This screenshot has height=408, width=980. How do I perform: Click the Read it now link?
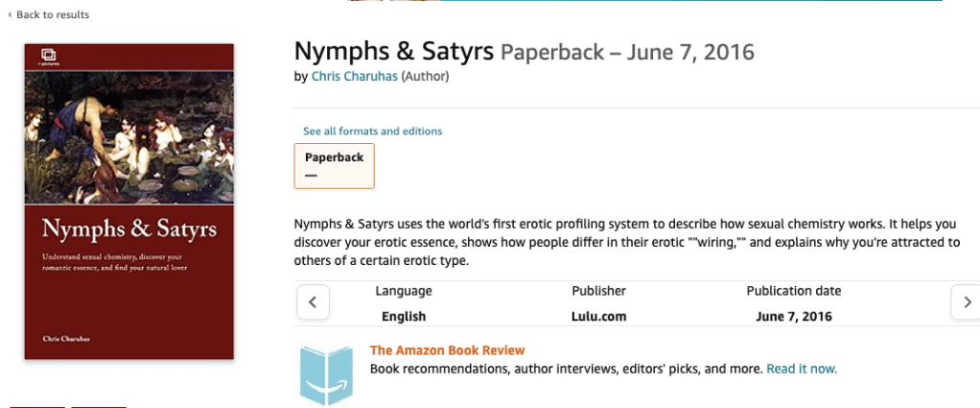point(802,369)
